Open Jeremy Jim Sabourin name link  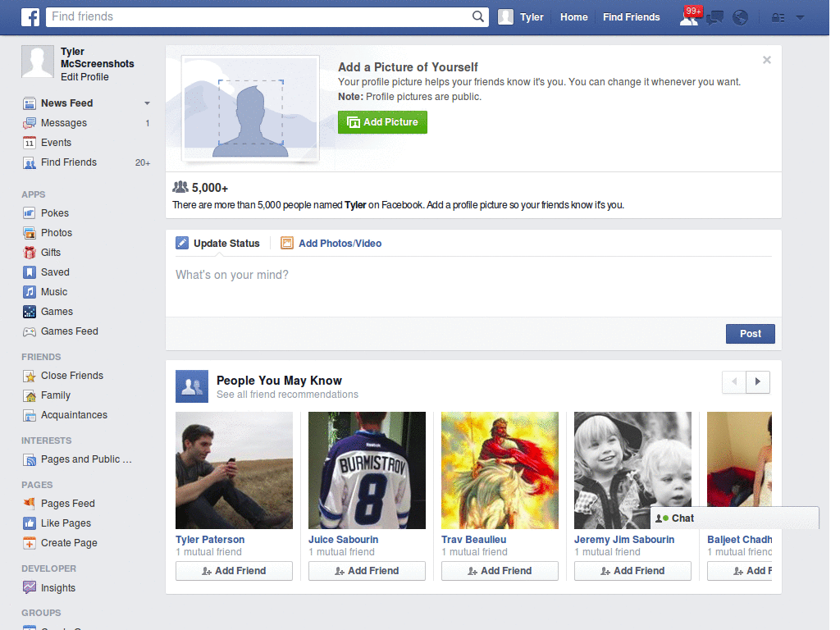coord(624,540)
